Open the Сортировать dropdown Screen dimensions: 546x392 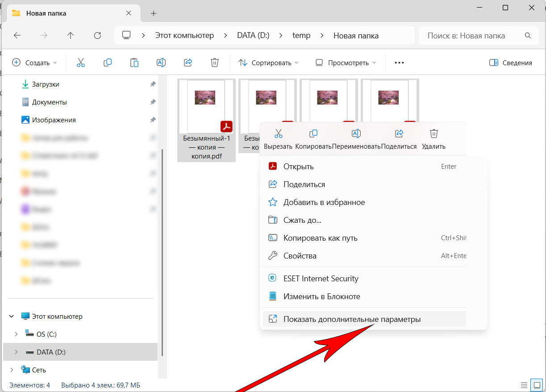pyautogui.click(x=268, y=63)
